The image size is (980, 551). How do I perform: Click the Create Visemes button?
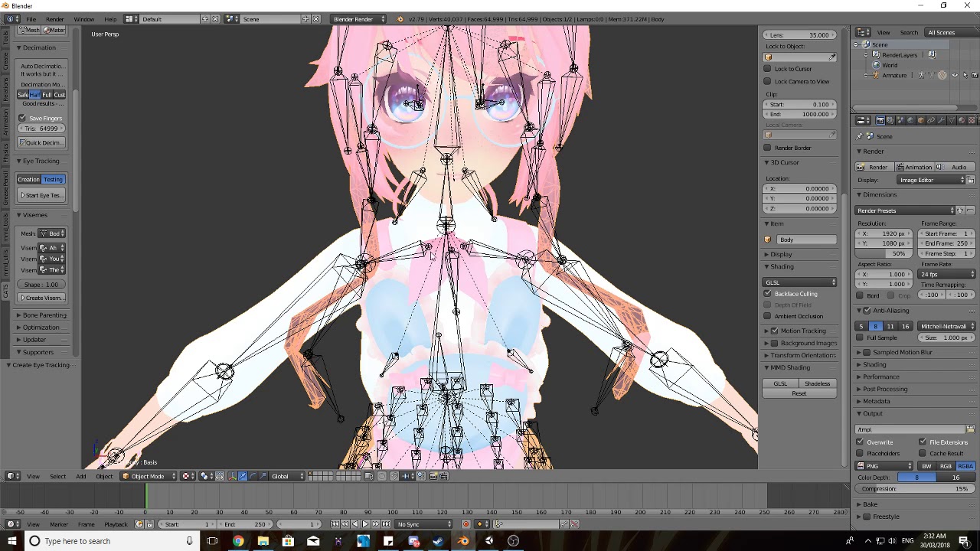(41, 298)
